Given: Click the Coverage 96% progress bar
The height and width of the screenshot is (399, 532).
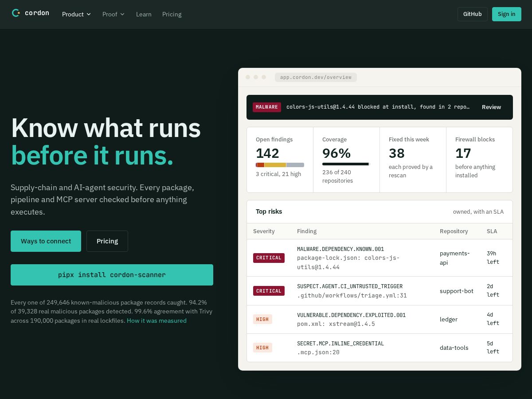Looking at the screenshot, I should point(346,164).
